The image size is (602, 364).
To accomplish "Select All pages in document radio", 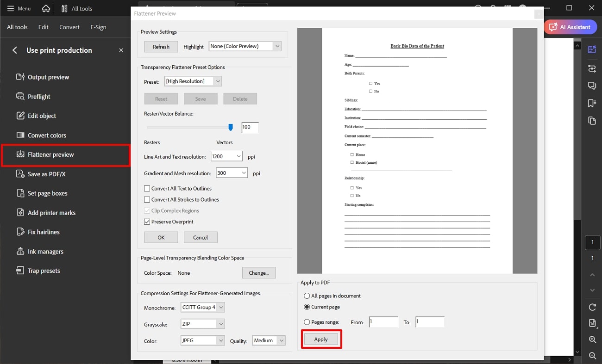I will pyautogui.click(x=307, y=296).
